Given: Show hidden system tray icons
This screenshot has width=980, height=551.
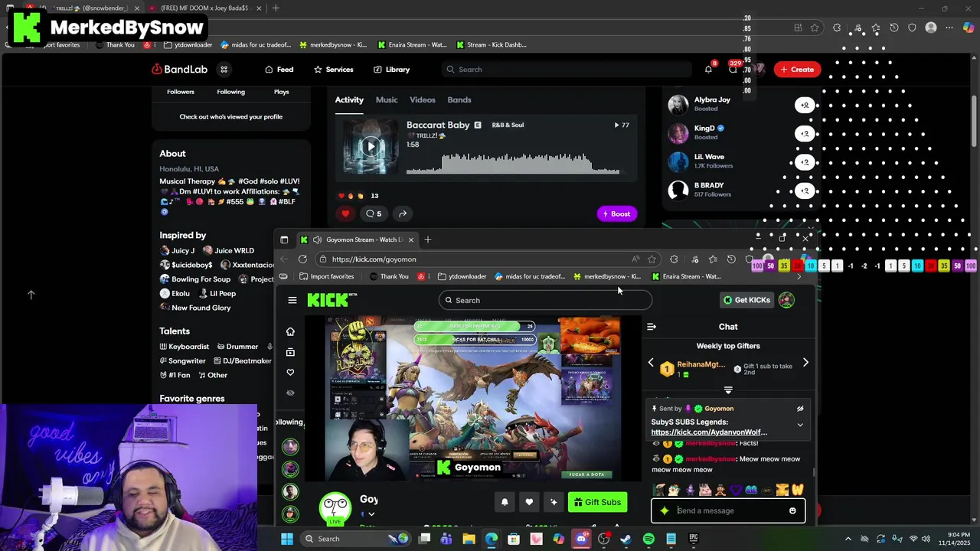Looking at the screenshot, I should [848, 539].
